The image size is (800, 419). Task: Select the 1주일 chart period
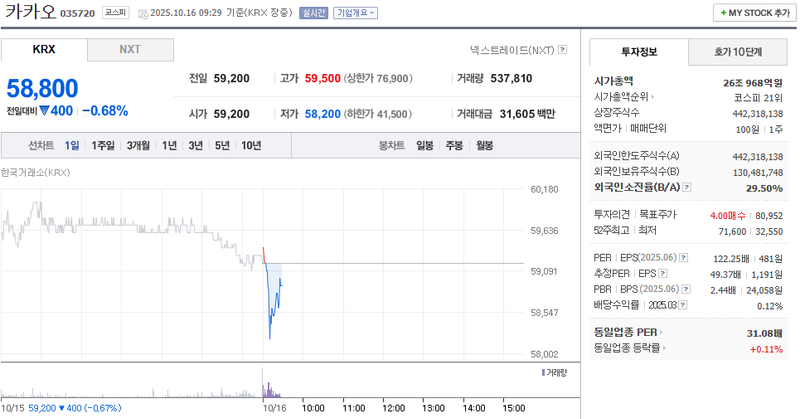click(x=103, y=145)
